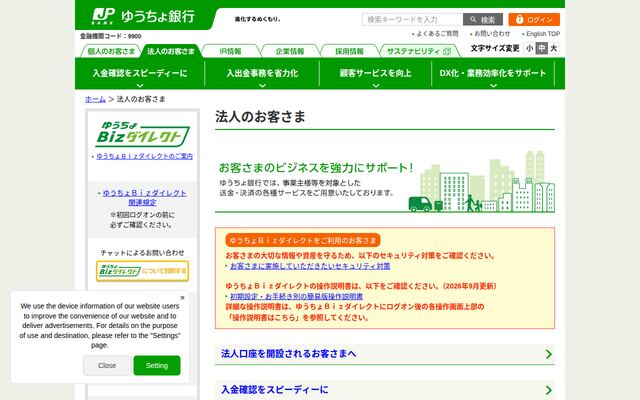This screenshot has width=640, height=400.
Task: Select the 個人のお客さま tab
Action: pos(111,51)
